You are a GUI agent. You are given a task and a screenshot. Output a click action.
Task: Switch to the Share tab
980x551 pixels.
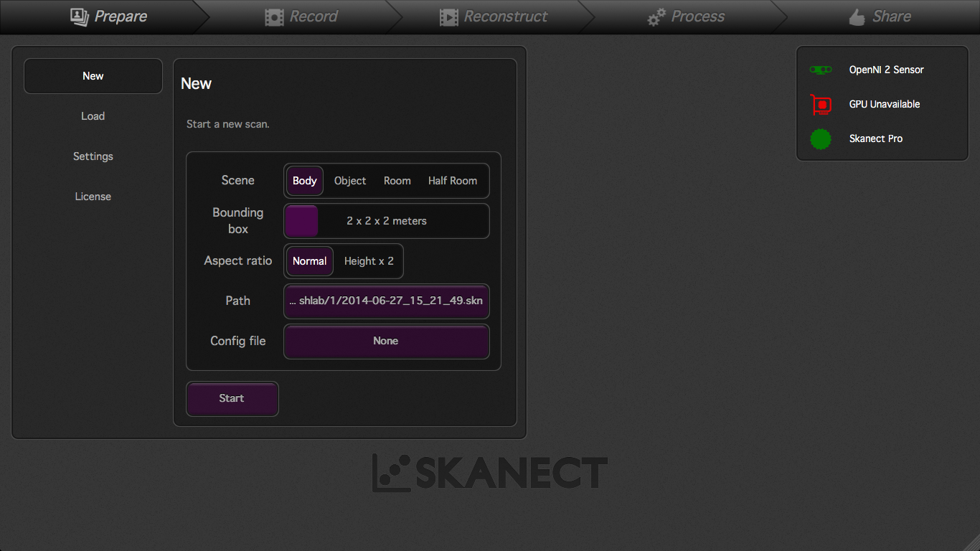coord(879,17)
